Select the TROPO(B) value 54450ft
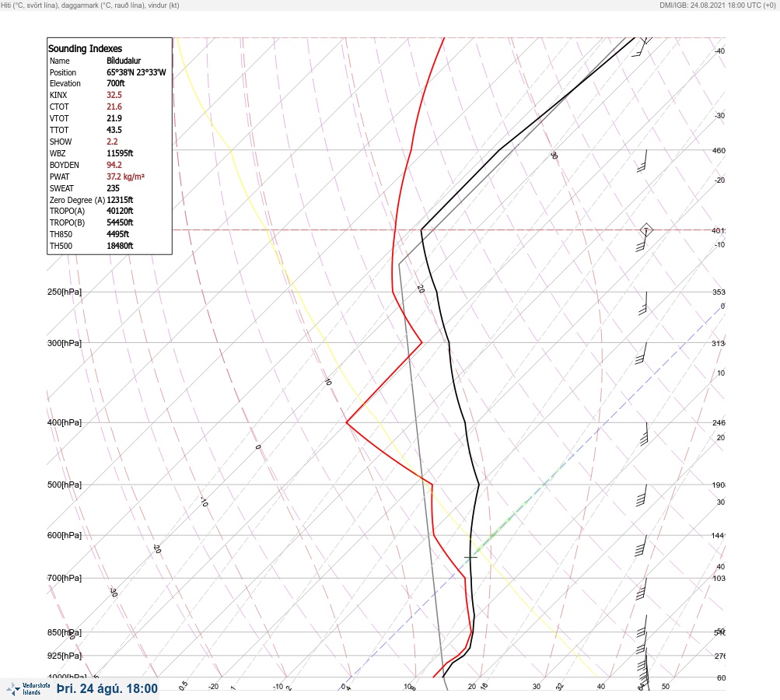 pos(120,222)
